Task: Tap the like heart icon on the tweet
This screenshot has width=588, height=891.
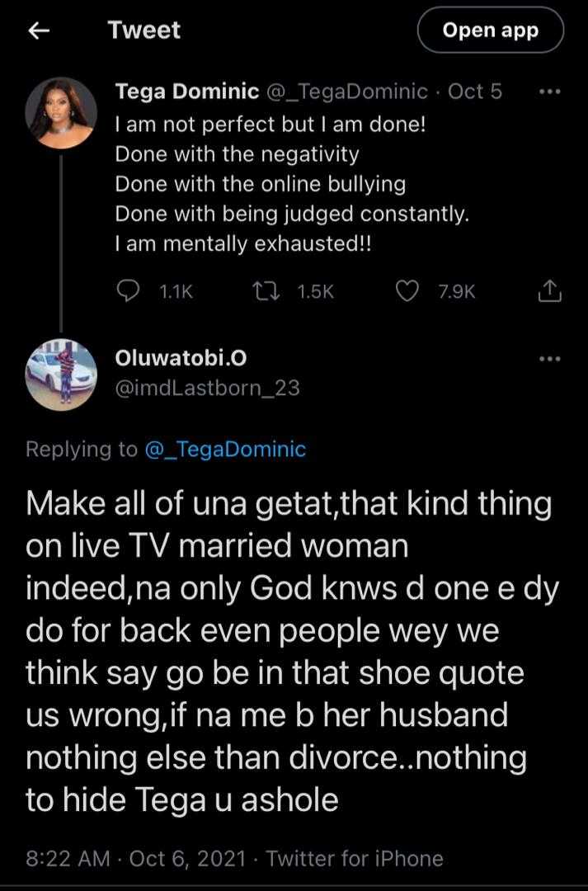Action: 407,290
